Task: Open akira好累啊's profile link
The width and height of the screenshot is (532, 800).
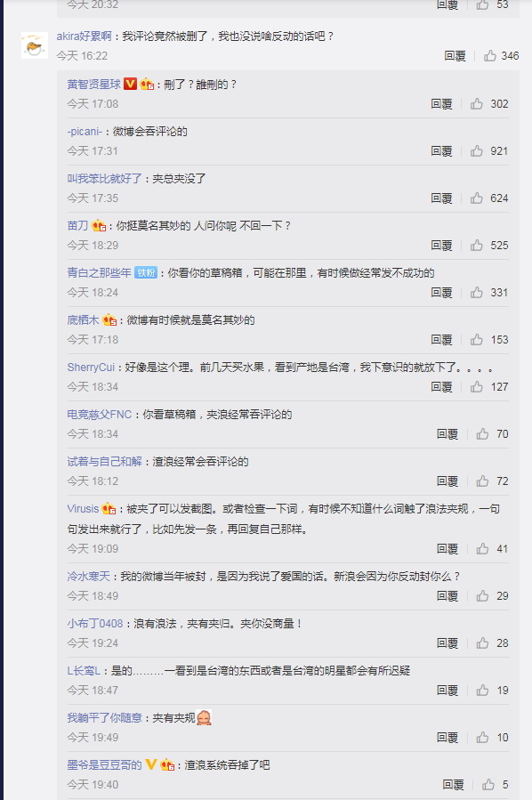Action: click(84, 36)
